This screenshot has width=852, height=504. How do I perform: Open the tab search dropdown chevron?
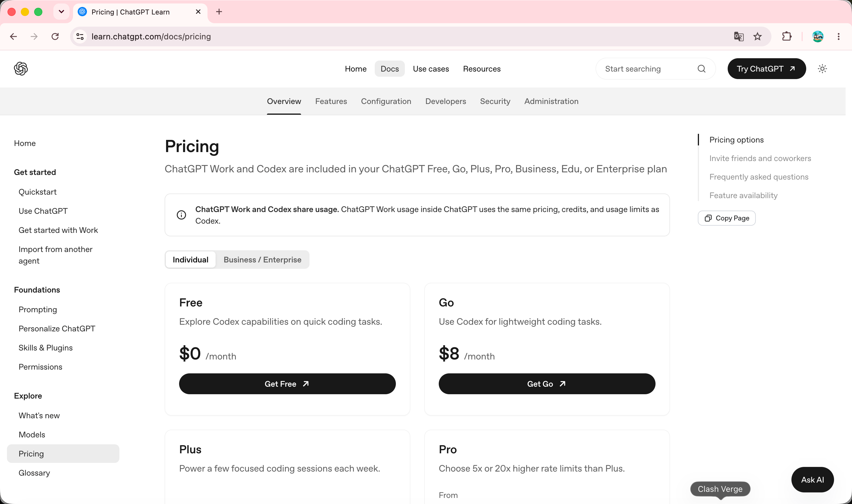pos(61,12)
